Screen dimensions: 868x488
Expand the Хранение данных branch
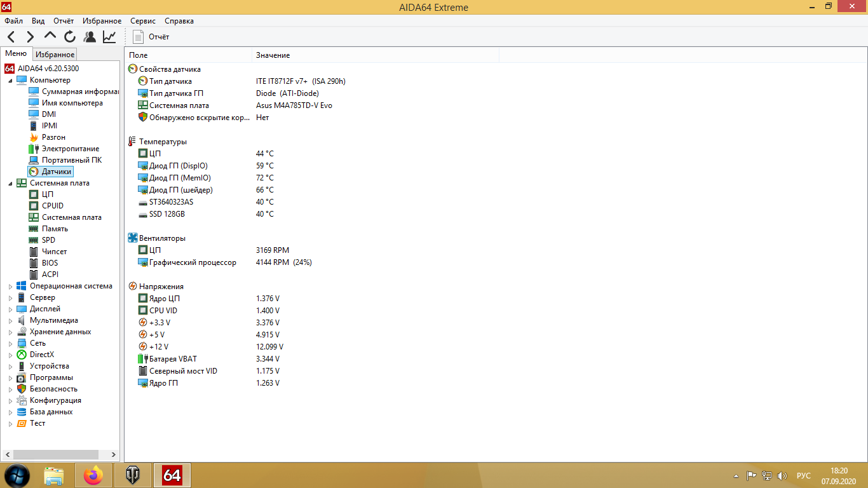coord(10,332)
